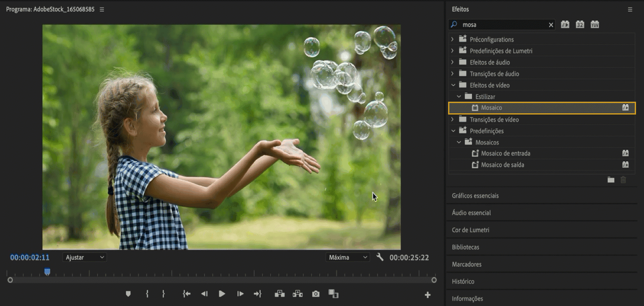644x306 pixels.
Task: Click the comparison view button
Action: click(333, 294)
